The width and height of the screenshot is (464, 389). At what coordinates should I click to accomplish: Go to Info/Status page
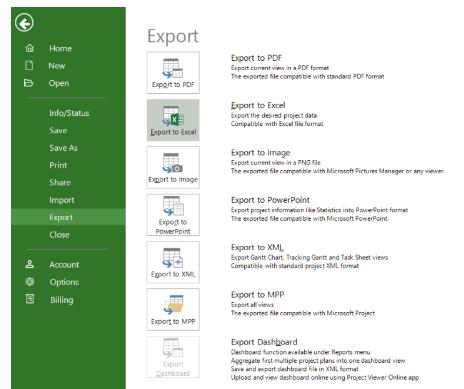[69, 113]
